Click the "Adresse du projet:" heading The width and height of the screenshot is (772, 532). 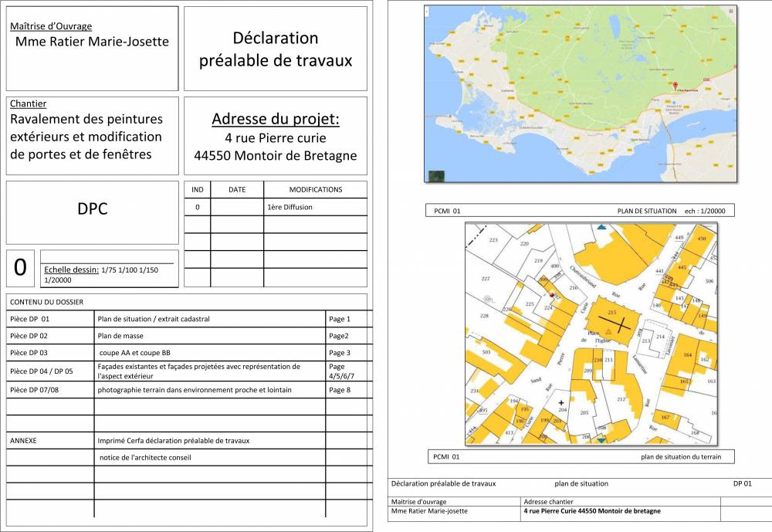click(x=276, y=119)
